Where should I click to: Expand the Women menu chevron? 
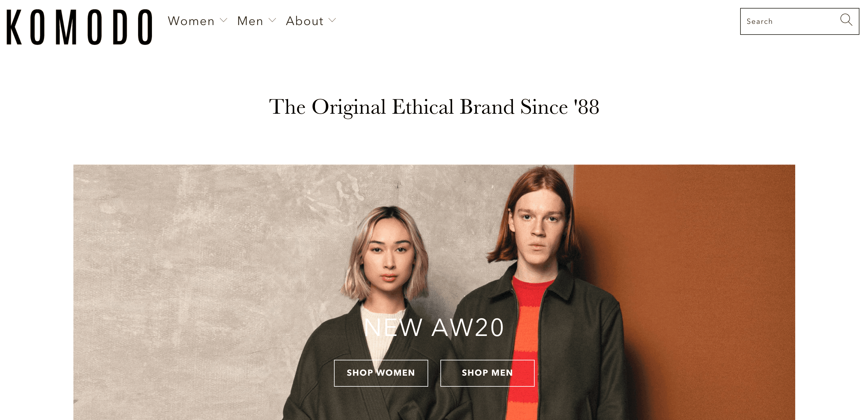(x=223, y=20)
